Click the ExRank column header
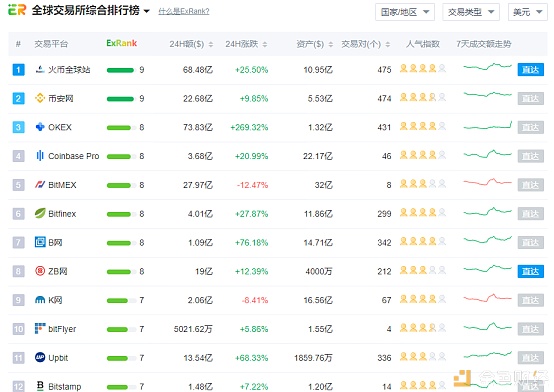The height and width of the screenshot is (392, 554). (x=122, y=43)
